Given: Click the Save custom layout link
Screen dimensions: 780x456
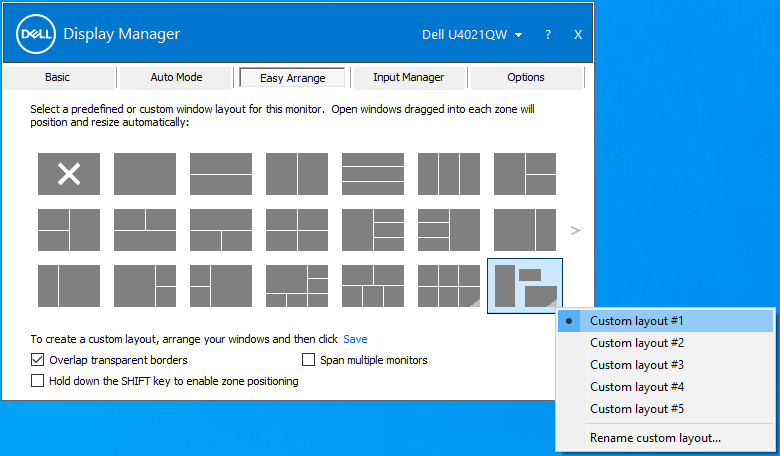Looking at the screenshot, I should point(355,339).
